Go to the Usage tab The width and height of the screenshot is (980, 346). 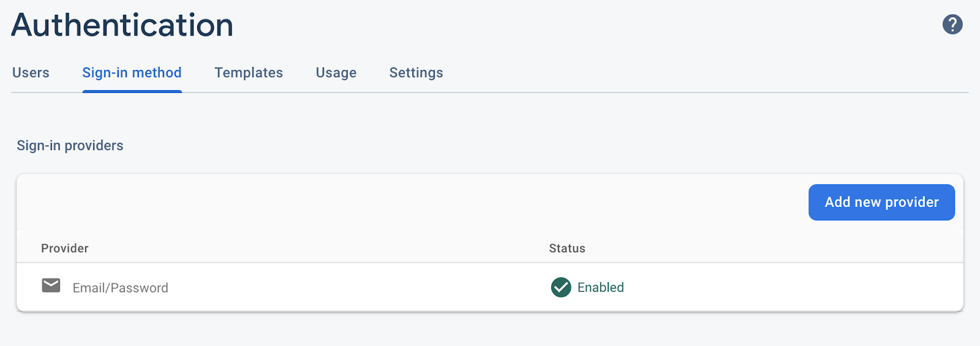pyautogui.click(x=336, y=73)
